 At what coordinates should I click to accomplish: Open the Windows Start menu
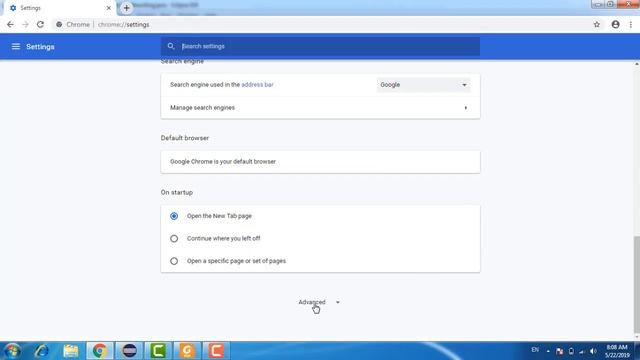(x=12, y=351)
